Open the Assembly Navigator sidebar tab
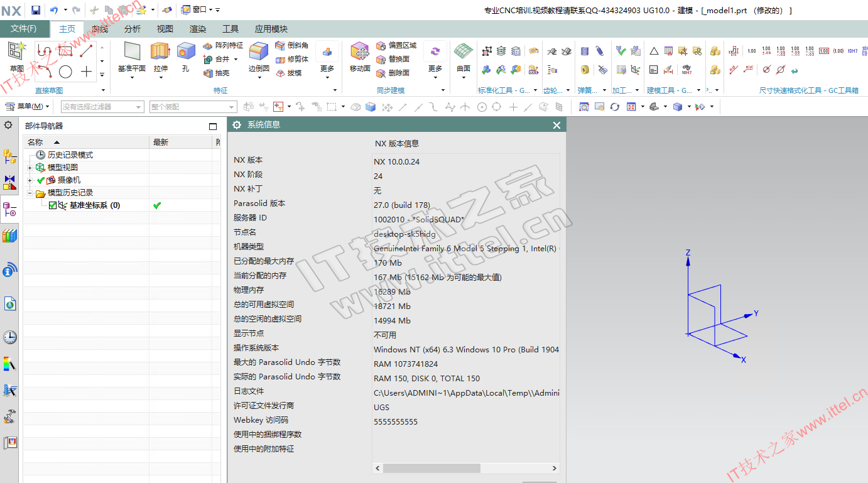 (9, 155)
